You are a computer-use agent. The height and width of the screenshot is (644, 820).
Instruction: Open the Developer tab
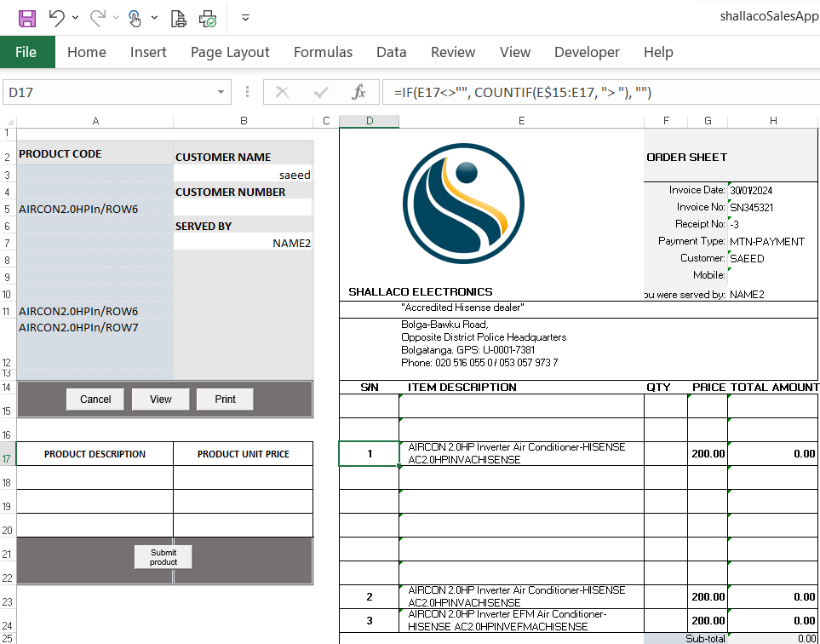tap(587, 52)
